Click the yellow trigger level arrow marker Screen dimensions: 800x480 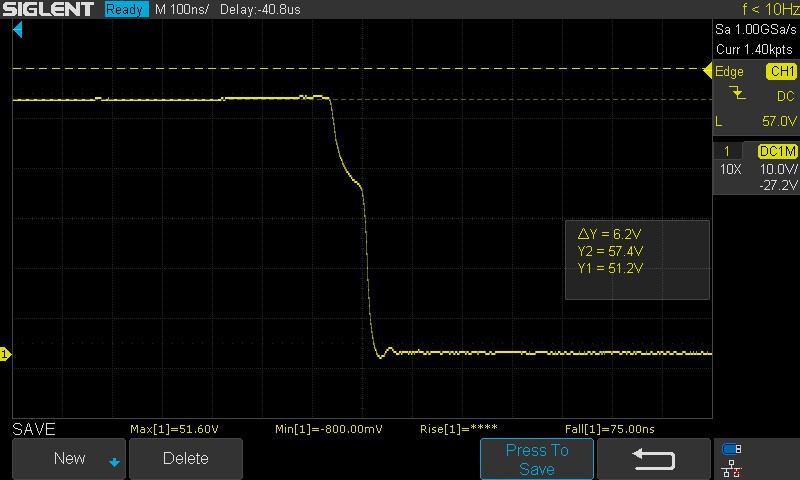(x=708, y=70)
